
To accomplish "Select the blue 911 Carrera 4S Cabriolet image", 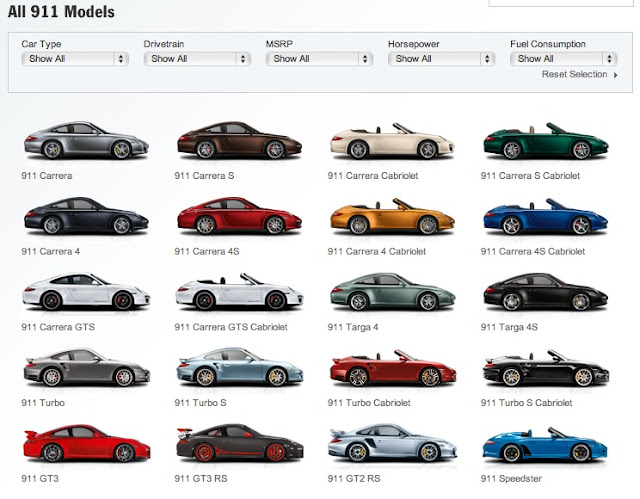I will click(x=546, y=216).
